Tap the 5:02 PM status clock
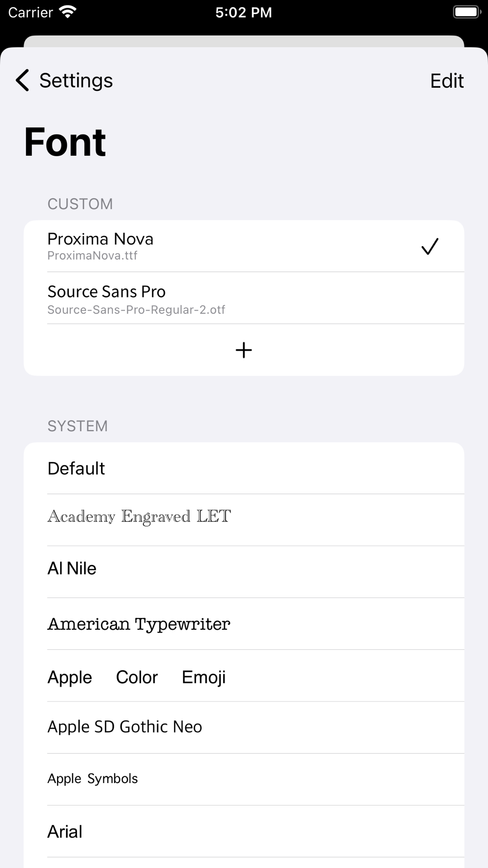The height and width of the screenshot is (868, 488). pyautogui.click(x=244, y=12)
